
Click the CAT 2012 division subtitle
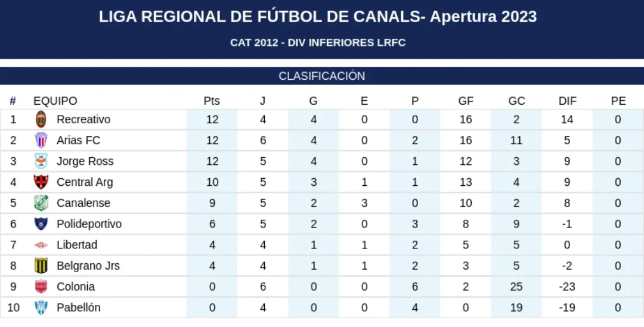click(x=318, y=43)
